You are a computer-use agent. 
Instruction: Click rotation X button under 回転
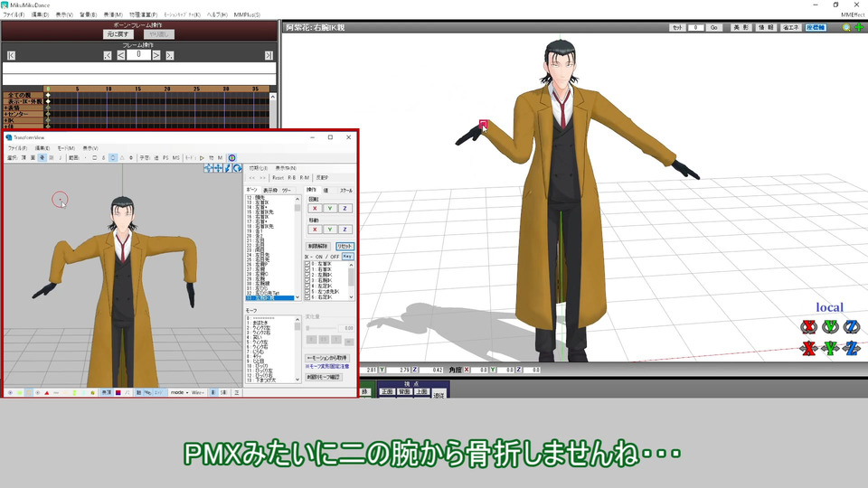click(315, 209)
